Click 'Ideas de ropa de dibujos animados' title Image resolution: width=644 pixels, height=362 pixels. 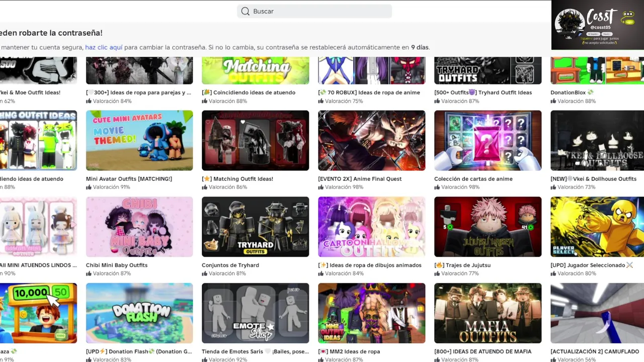coord(370,265)
